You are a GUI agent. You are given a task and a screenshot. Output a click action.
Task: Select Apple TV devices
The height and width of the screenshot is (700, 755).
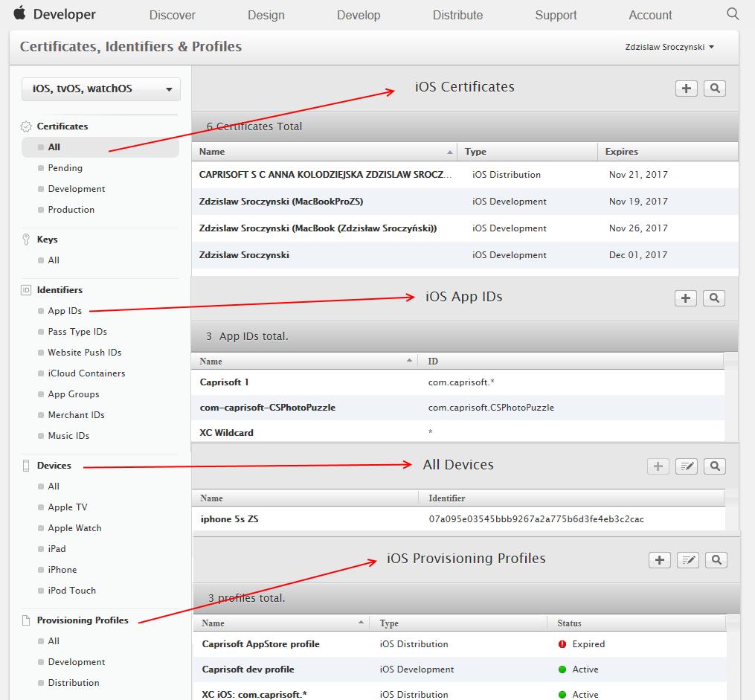point(68,507)
